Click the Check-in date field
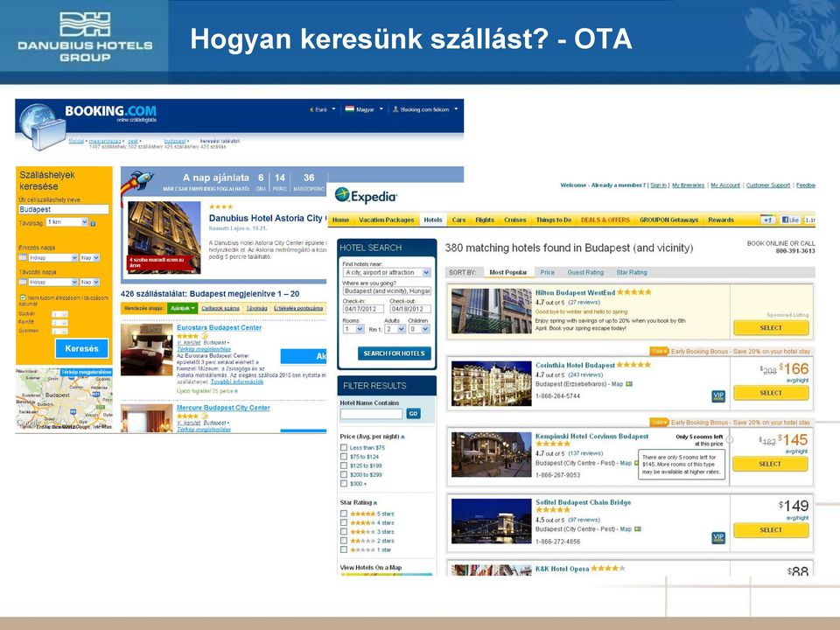Screen dimensions: 840x630 [363, 309]
